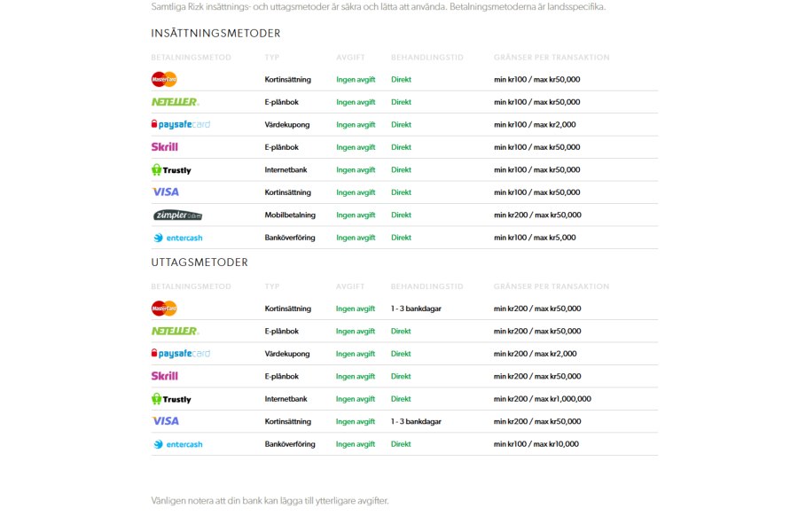Select the VISA logo in withdrawal methods
798x532 pixels.
pyautogui.click(x=166, y=421)
